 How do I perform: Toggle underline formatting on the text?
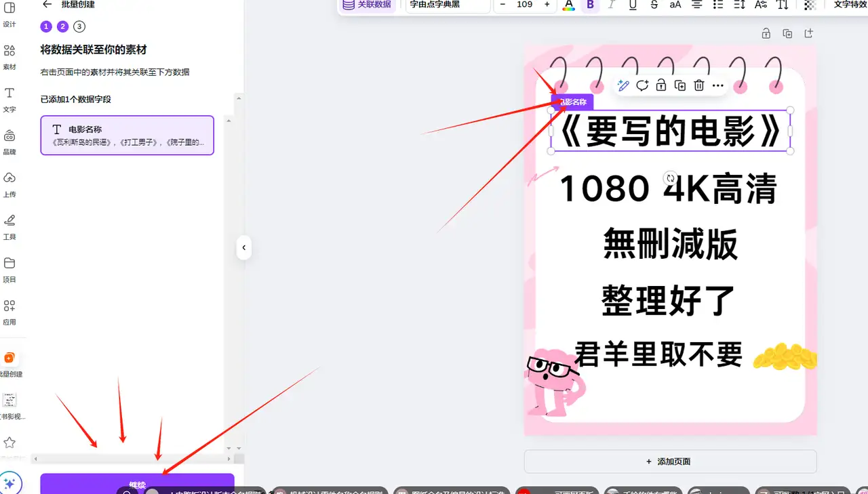[633, 5]
